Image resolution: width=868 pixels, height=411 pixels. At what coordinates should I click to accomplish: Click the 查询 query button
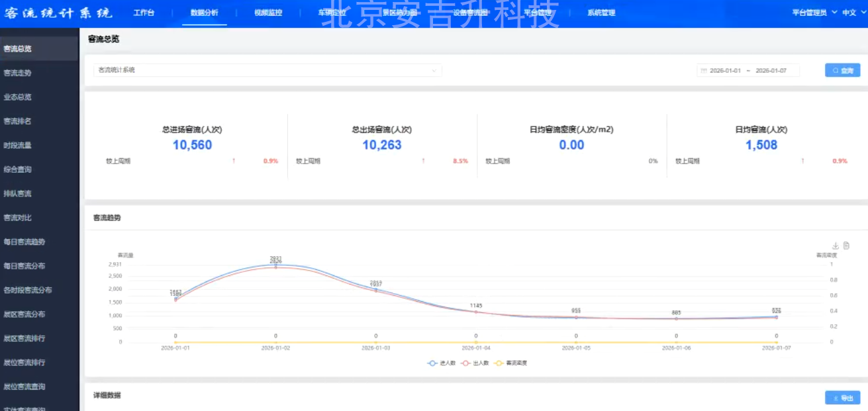842,70
